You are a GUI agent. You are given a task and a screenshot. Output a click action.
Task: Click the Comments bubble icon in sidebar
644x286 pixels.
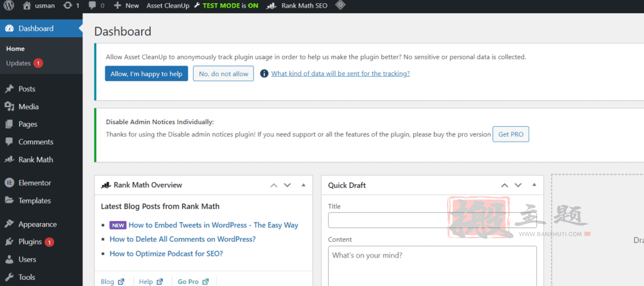point(9,142)
